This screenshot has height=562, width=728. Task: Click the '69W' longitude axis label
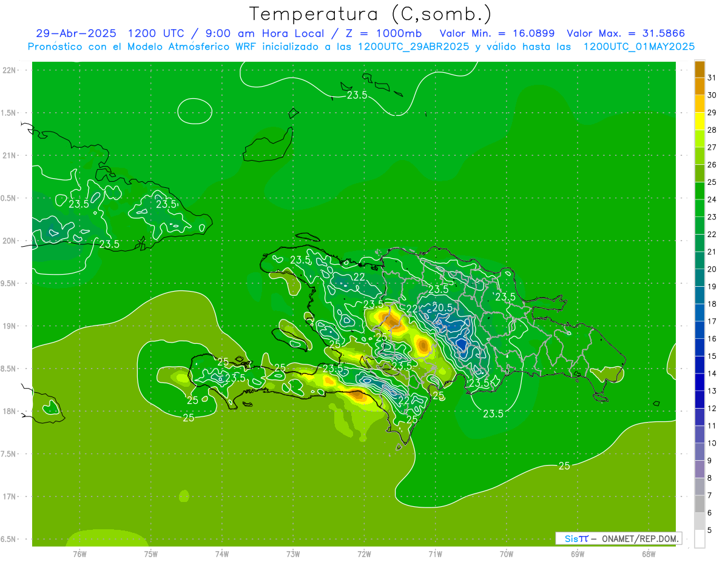coord(578,554)
